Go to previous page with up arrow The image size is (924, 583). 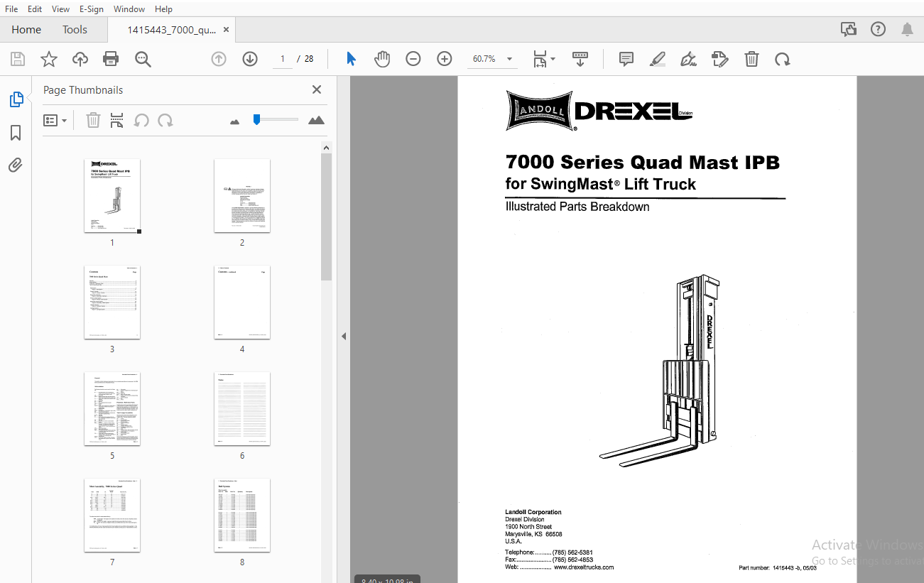point(219,59)
